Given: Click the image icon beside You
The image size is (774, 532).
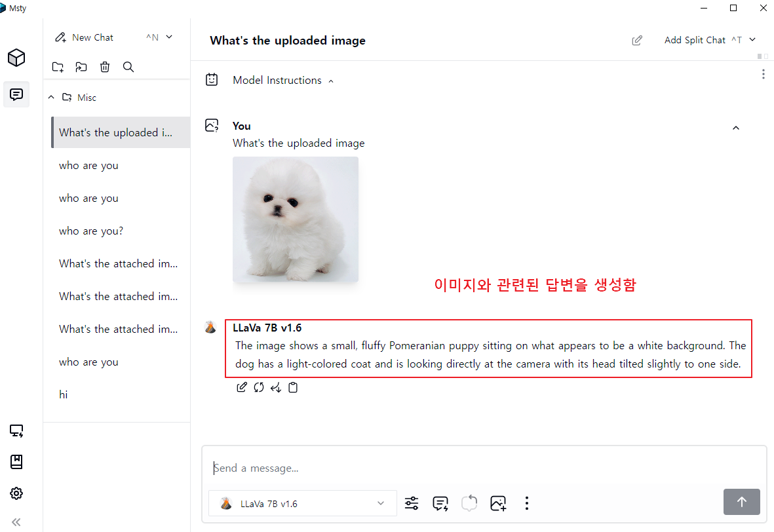Looking at the screenshot, I should pyautogui.click(x=212, y=126).
